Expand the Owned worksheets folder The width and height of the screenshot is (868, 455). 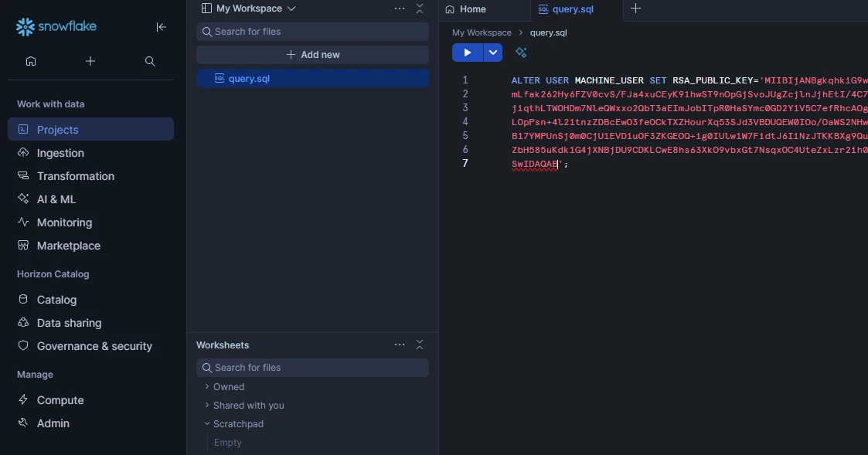tap(229, 387)
